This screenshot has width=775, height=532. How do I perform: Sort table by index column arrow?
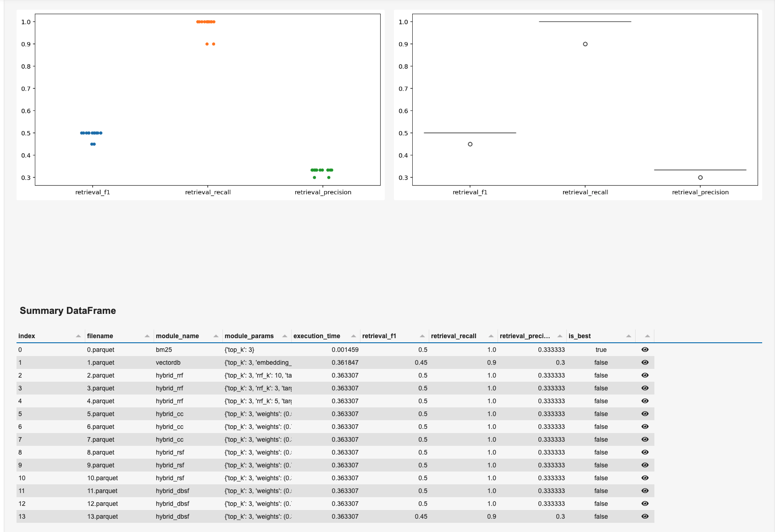pyautogui.click(x=78, y=336)
